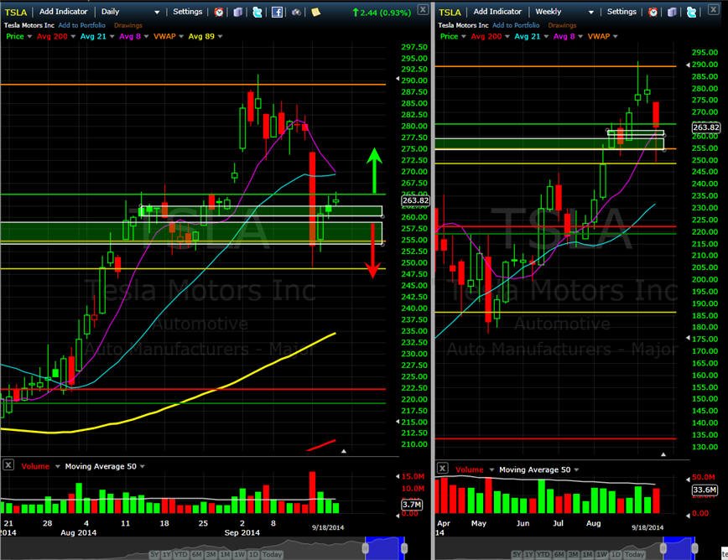The height and width of the screenshot is (560, 728).
Task: Select 1Y range in Weekly chart
Action: click(x=529, y=554)
